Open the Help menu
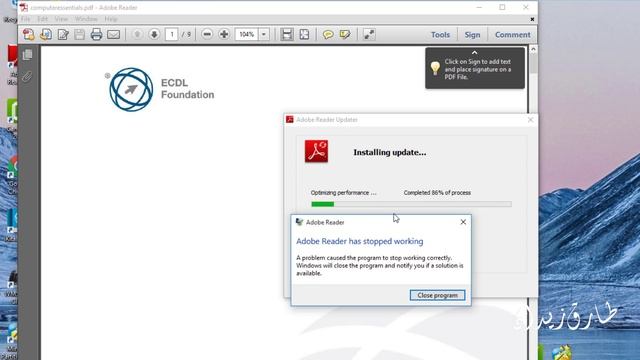 pos(111,19)
